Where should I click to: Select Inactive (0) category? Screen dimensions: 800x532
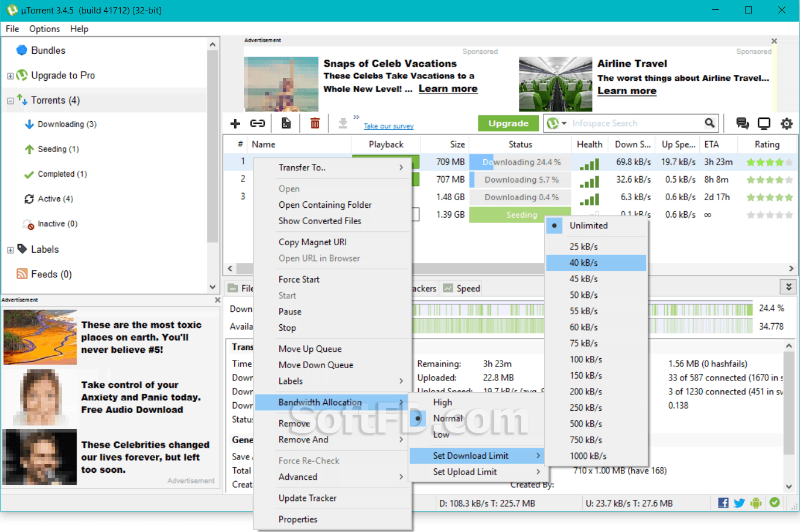57,224
